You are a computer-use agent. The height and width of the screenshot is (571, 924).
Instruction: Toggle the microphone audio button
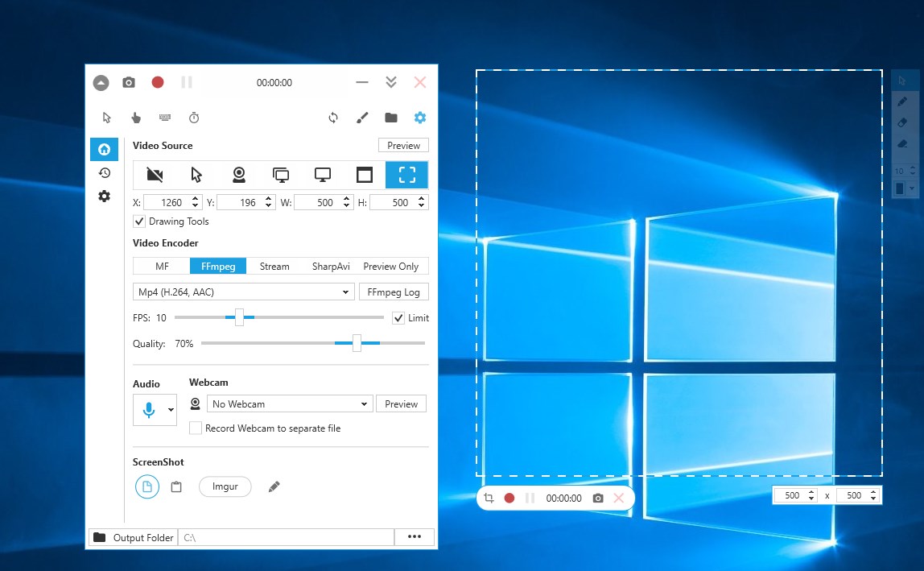click(x=149, y=409)
